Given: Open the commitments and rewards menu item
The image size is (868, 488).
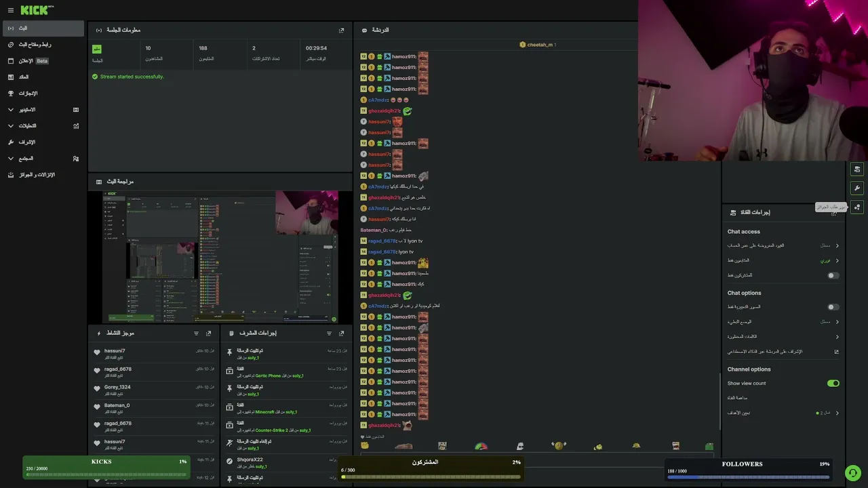Looking at the screenshot, I should 43,175.
